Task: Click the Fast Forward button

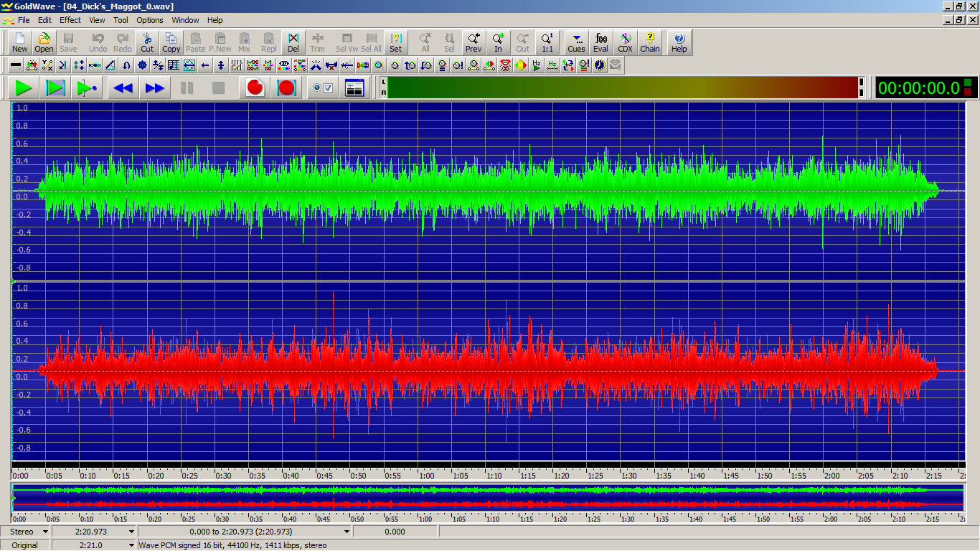Action: tap(155, 88)
